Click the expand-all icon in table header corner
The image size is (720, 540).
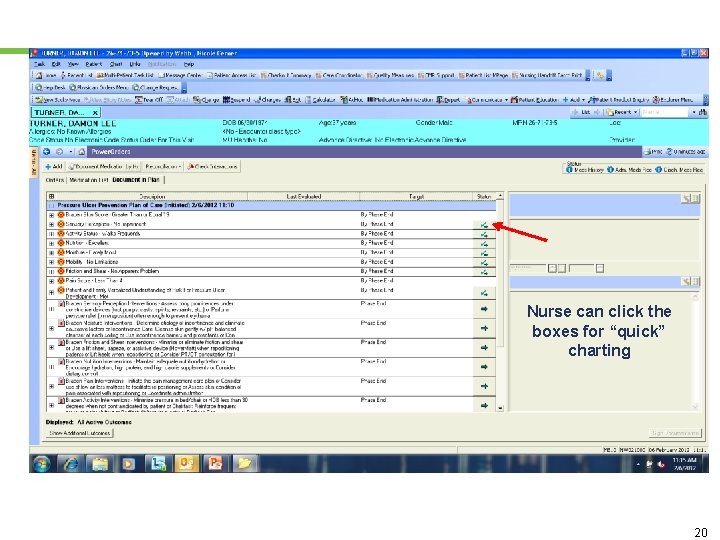tap(51, 197)
